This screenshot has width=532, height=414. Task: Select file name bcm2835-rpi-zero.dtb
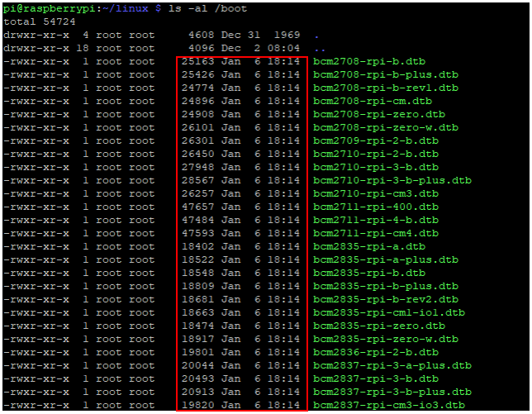(379, 326)
